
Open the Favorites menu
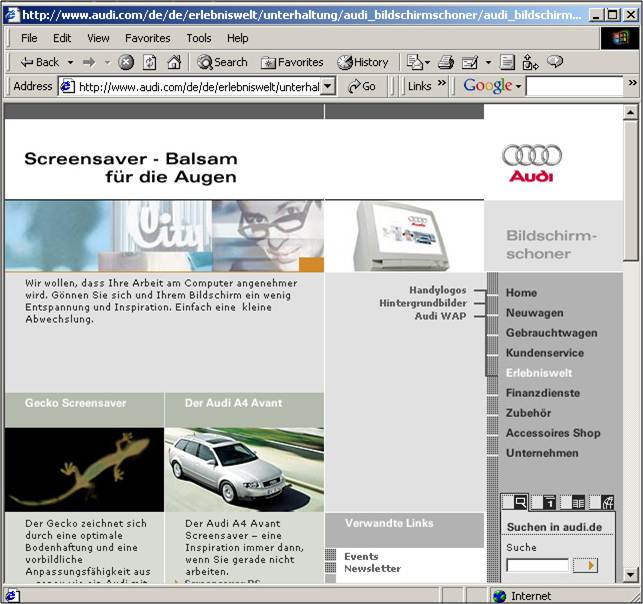pyautogui.click(x=147, y=38)
